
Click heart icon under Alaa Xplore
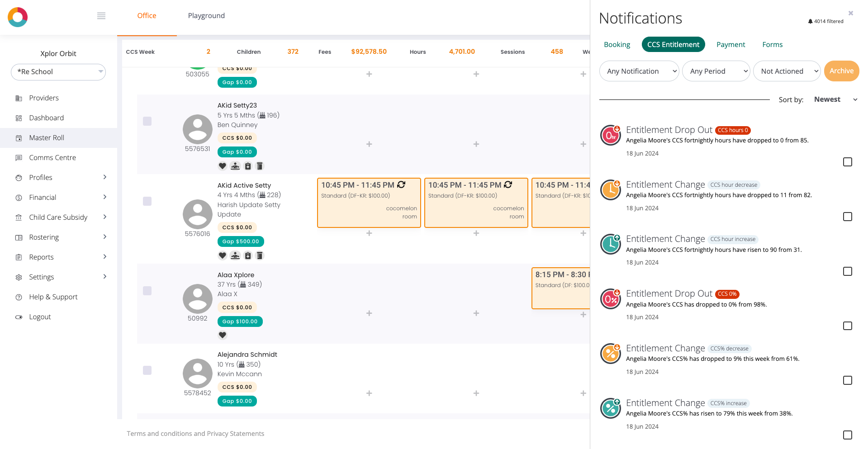point(222,335)
